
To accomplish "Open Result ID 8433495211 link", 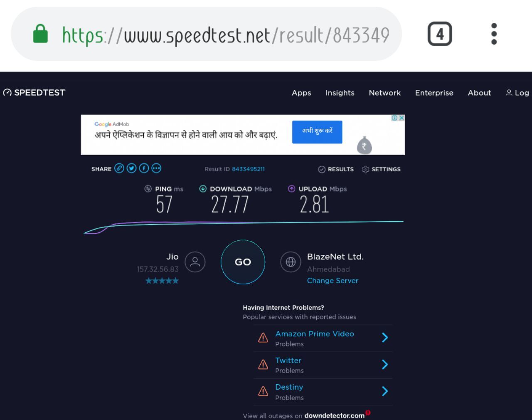I will point(248,169).
